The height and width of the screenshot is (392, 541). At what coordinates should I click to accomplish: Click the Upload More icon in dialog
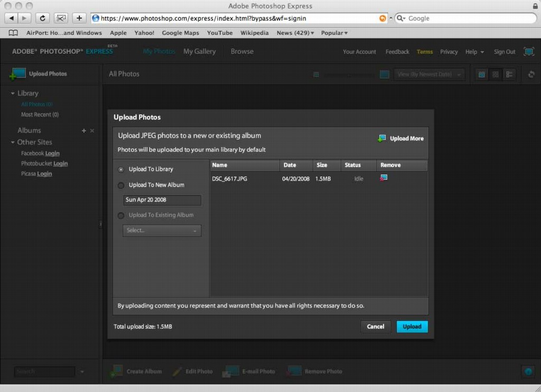[382, 138]
